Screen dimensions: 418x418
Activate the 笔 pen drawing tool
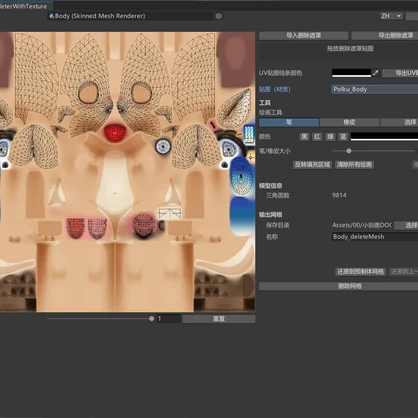[289, 122]
